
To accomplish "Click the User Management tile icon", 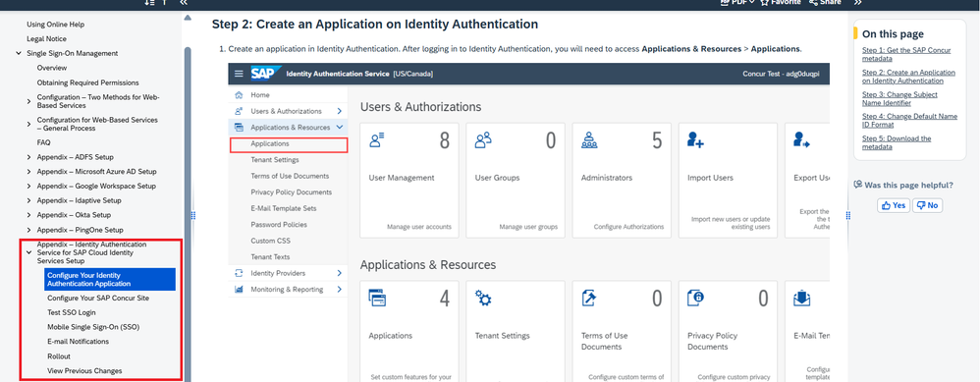I will (377, 140).
